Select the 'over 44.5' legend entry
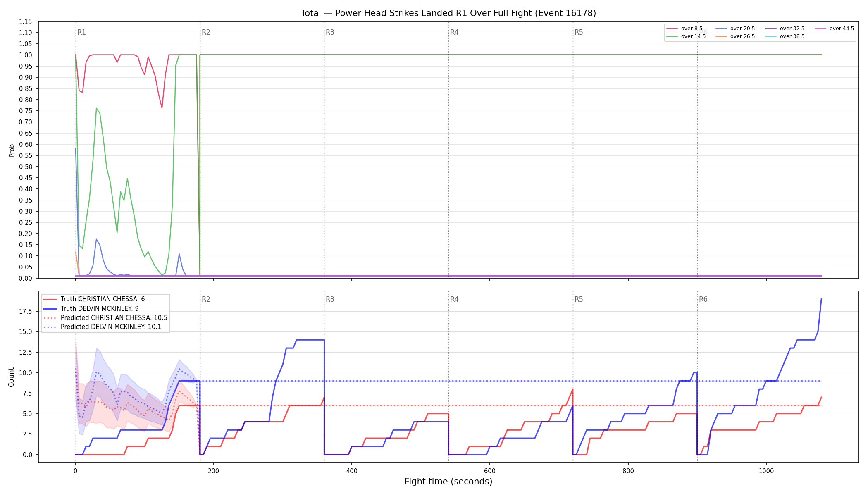The image size is (868, 496). [835, 29]
